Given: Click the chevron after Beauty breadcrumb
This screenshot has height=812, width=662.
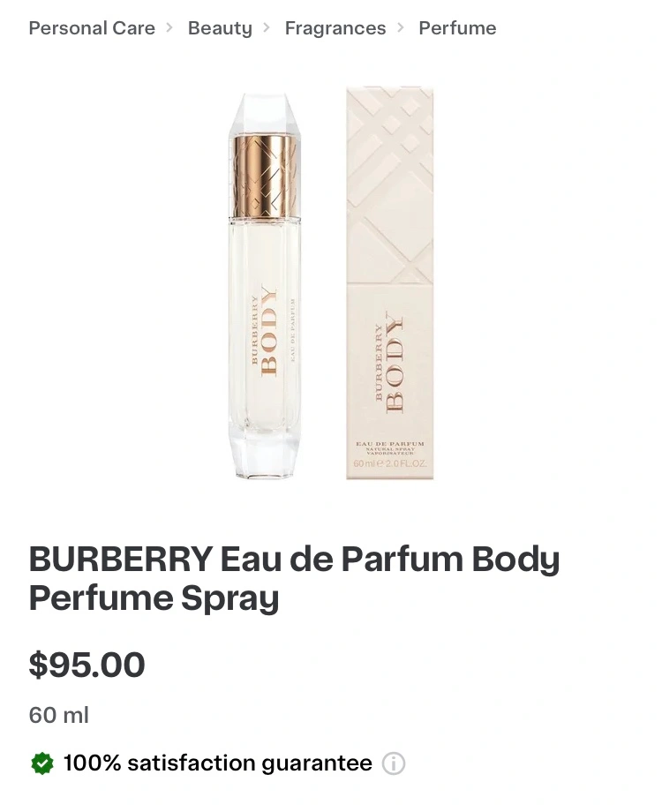Looking at the screenshot, I should point(267,27).
